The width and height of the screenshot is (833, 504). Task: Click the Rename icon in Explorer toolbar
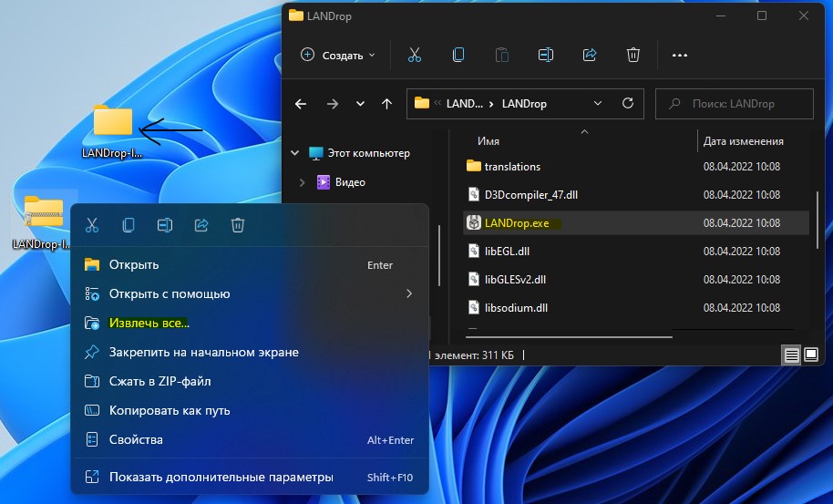tap(546, 56)
